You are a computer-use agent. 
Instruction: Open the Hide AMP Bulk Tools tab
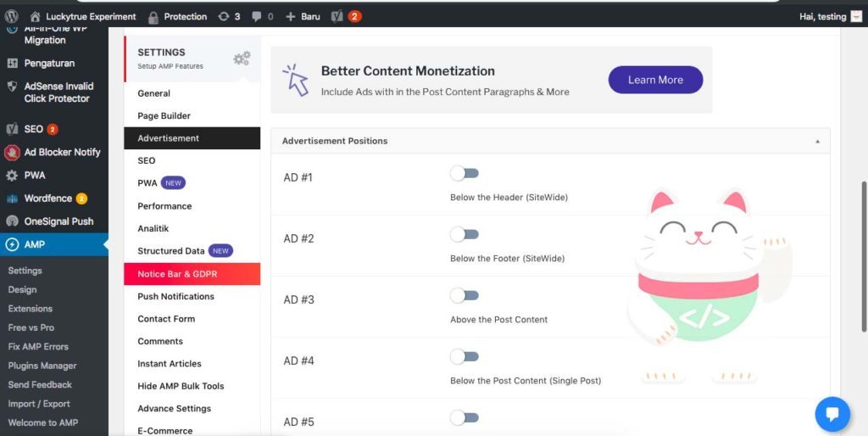tap(192, 386)
